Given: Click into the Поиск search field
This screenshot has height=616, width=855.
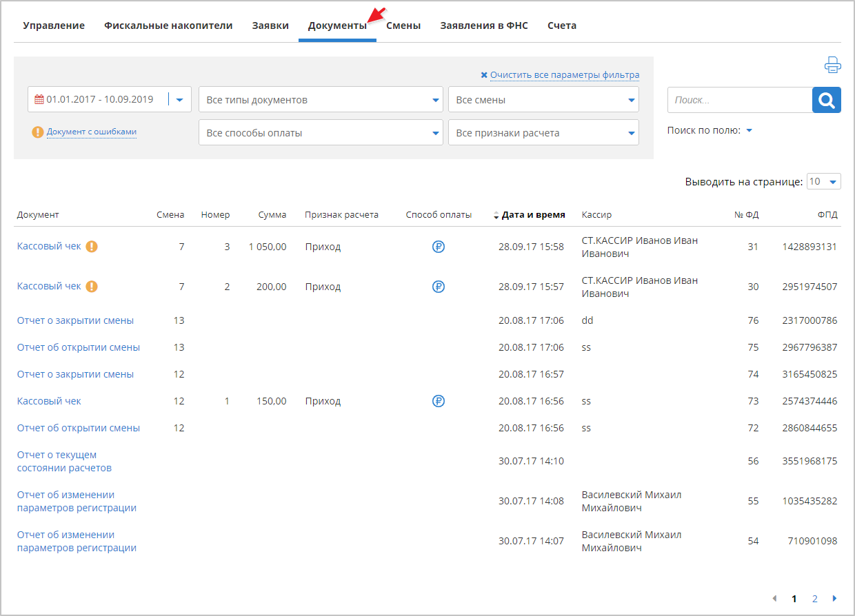Looking at the screenshot, I should coord(740,101).
